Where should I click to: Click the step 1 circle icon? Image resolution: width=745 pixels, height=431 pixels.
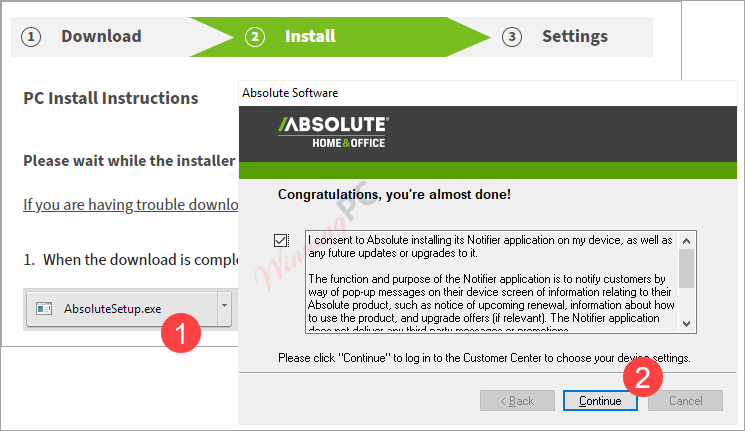[x=31, y=37]
